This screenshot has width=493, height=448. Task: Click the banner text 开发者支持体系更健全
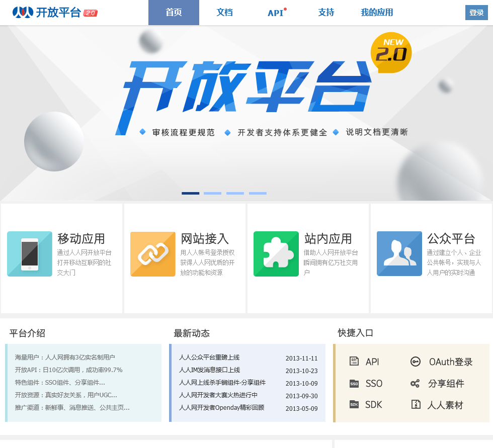(x=282, y=132)
